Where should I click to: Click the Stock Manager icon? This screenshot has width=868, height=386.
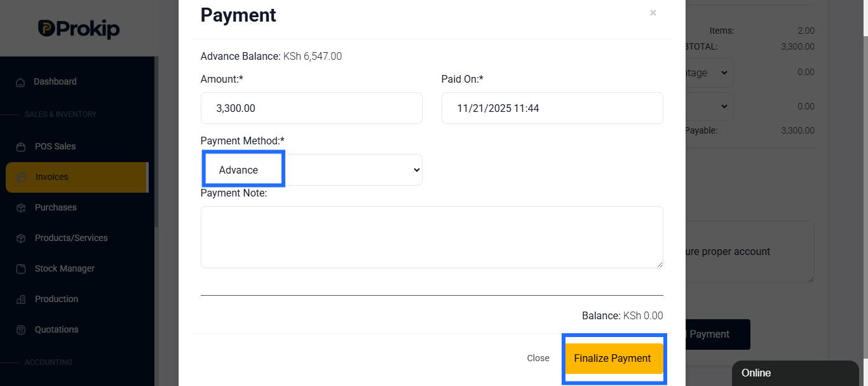point(21,269)
